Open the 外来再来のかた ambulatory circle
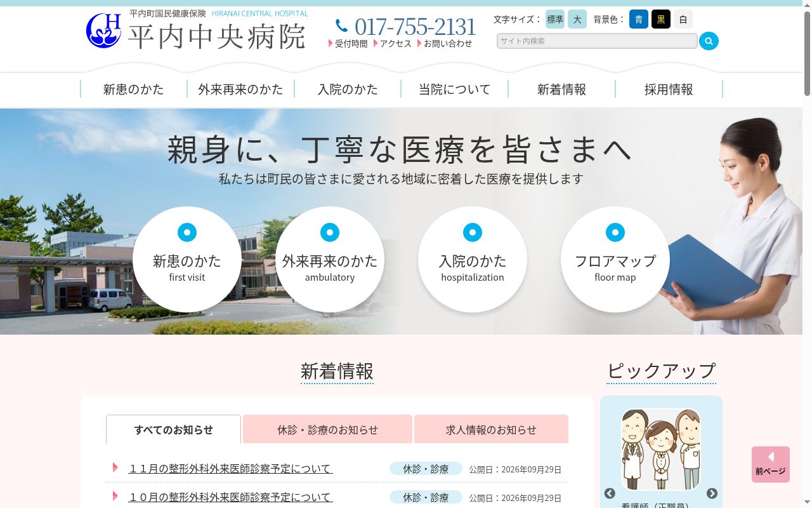Screen dimensions: 812x508 point(330,259)
